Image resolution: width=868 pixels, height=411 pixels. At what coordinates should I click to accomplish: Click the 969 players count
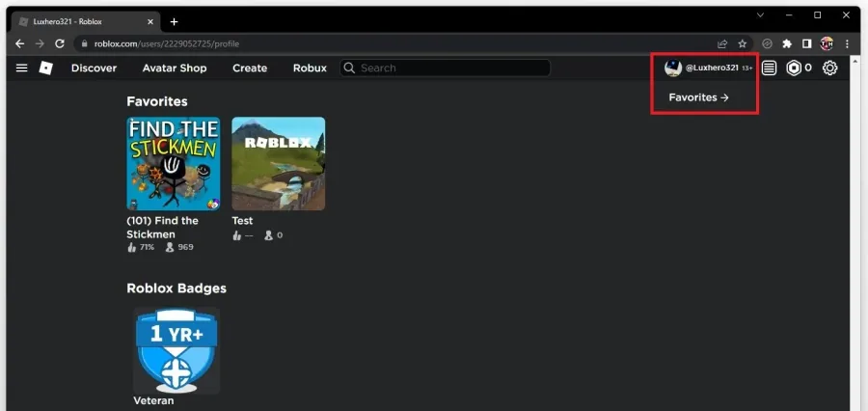[185, 247]
